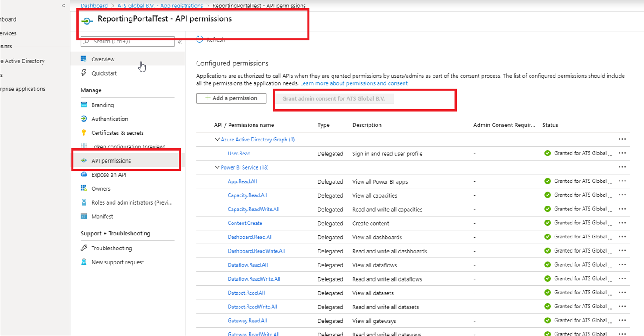Open ATS Global B.V. - App registrations breadcrumb

pyautogui.click(x=160, y=6)
